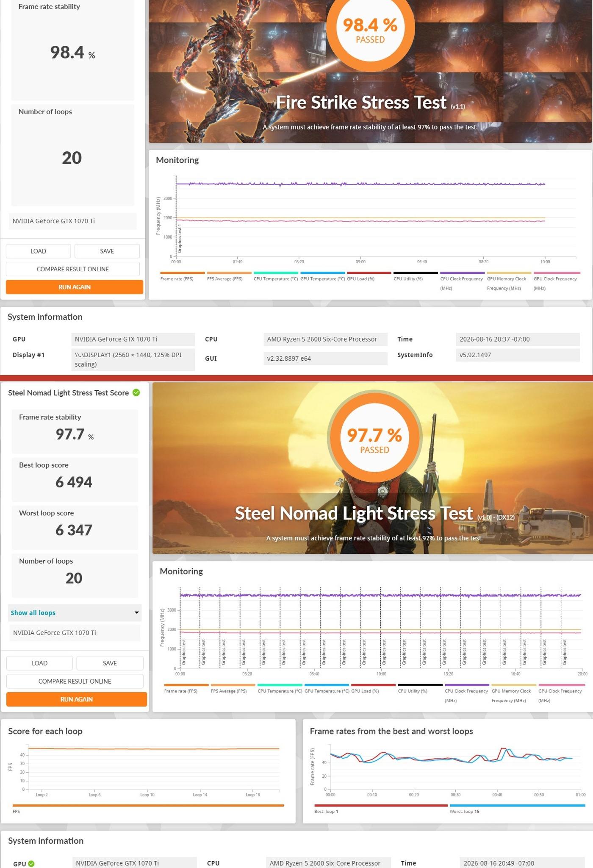Toggle the GPU Clock Frequency legend in the Steel Nomad chart
Screen dimensions: 593x868
click(x=561, y=693)
